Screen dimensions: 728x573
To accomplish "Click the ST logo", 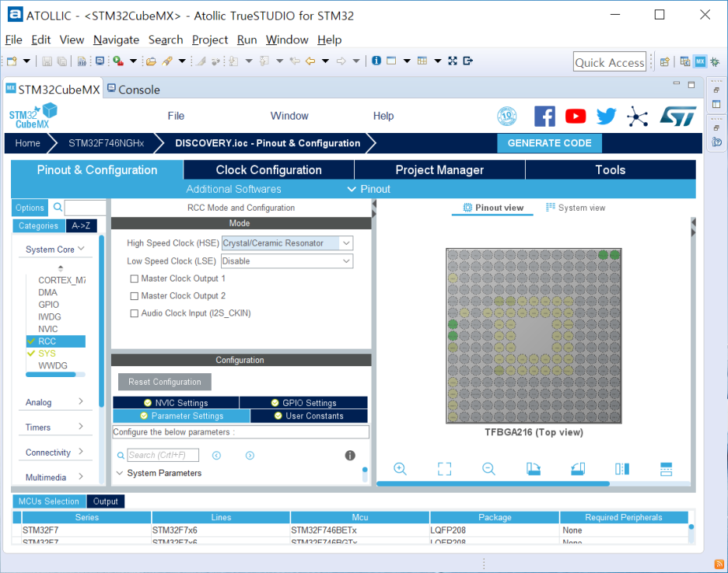I will pyautogui.click(x=678, y=116).
